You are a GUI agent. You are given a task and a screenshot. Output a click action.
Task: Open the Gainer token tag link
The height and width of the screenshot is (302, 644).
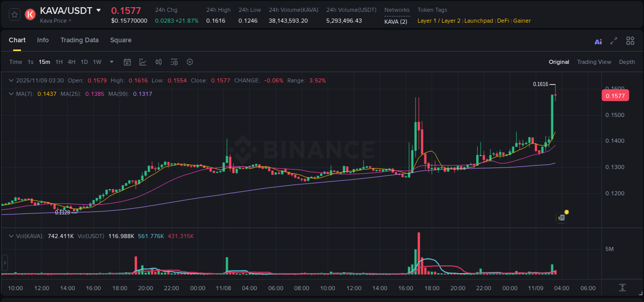point(522,21)
